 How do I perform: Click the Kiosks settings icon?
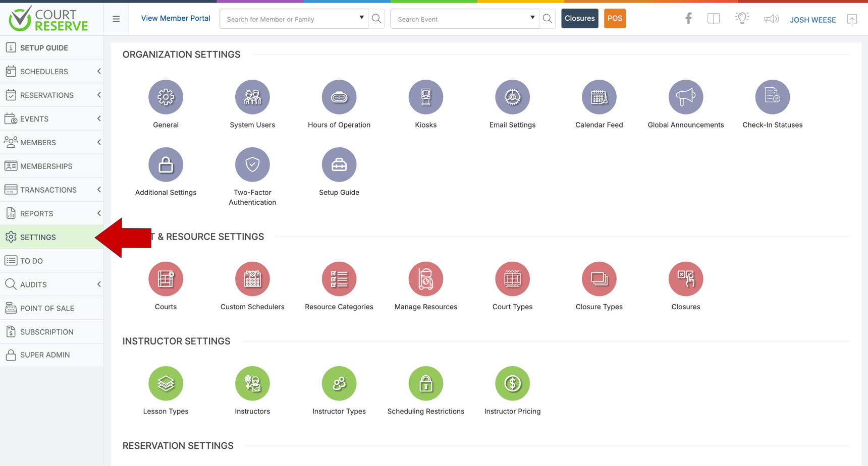click(x=425, y=97)
